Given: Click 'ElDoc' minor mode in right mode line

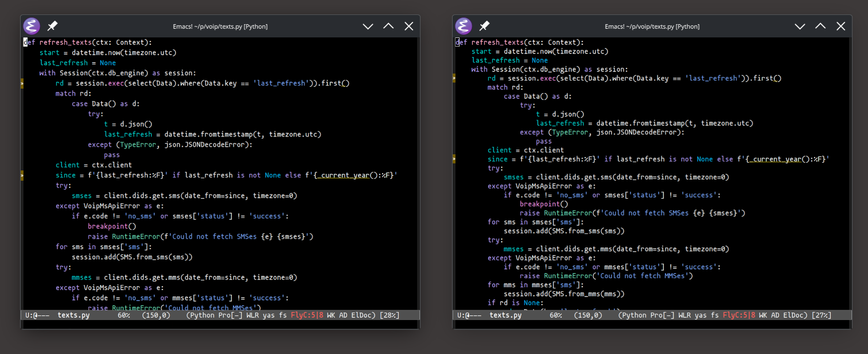Looking at the screenshot, I should click(x=794, y=315).
